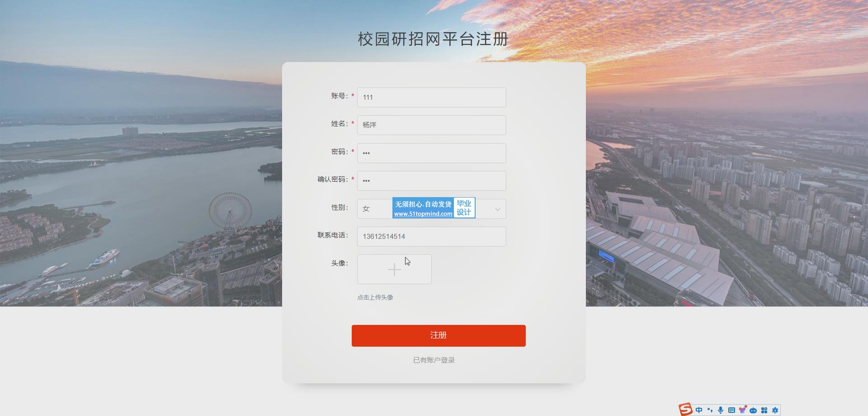Click the game controller icon in IME bar
Viewport: 868px width, 416px height.
pos(753,410)
